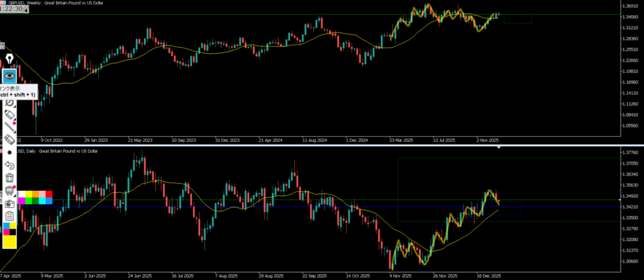644x280 pixels.
Task: Toggle ink visibility with the eye icon
Action: [9, 76]
